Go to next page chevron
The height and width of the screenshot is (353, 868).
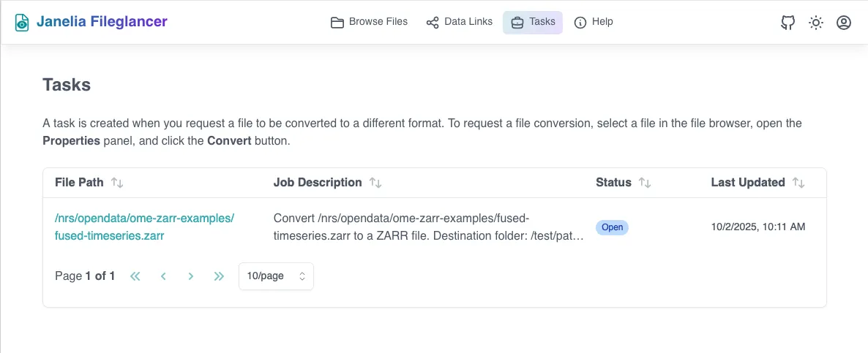coord(190,276)
